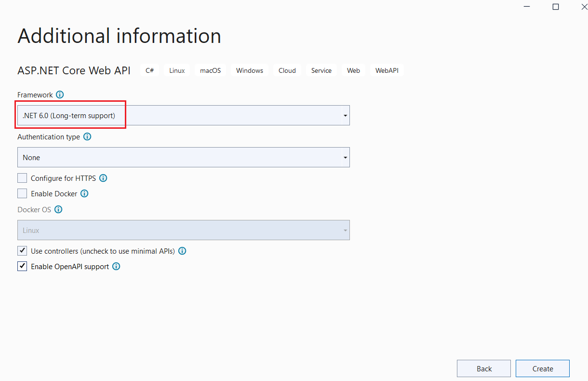Viewport: 588px width, 381px height.
Task: Click the Create button
Action: tap(542, 368)
